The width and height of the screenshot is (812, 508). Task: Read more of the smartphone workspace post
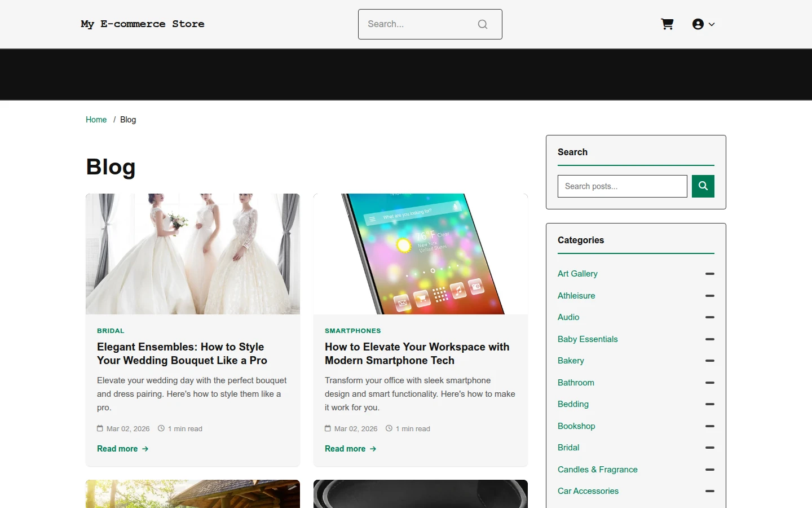(x=351, y=449)
